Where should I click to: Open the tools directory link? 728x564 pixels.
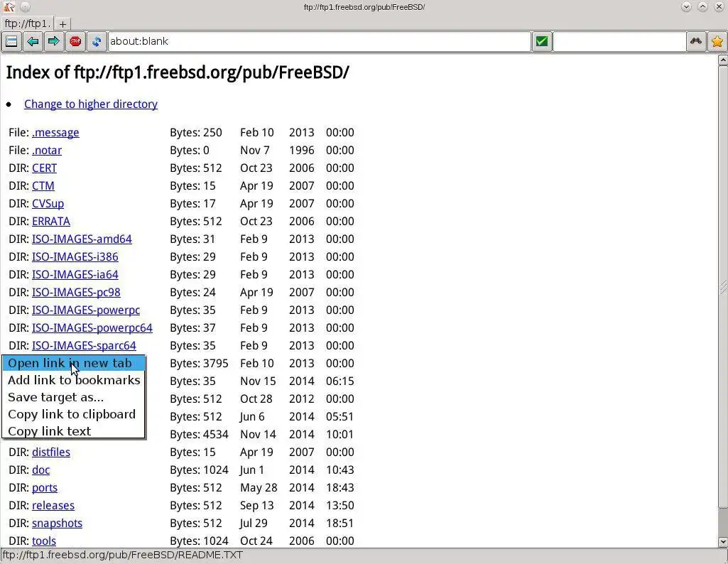(44, 541)
